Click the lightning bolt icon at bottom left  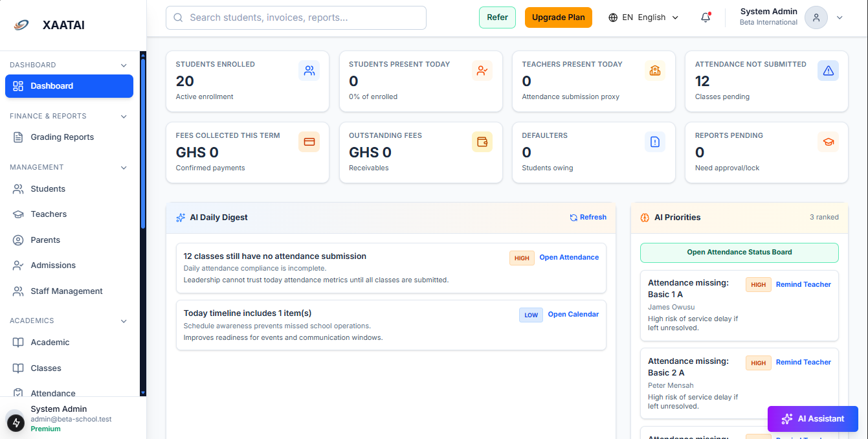(x=16, y=423)
